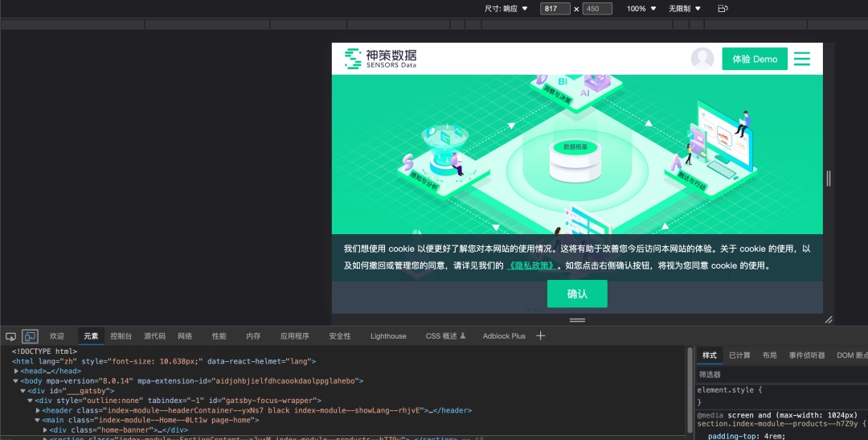Screen dimensions: 868x440
Task: Click the rotate screen icon
Action: tap(723, 9)
